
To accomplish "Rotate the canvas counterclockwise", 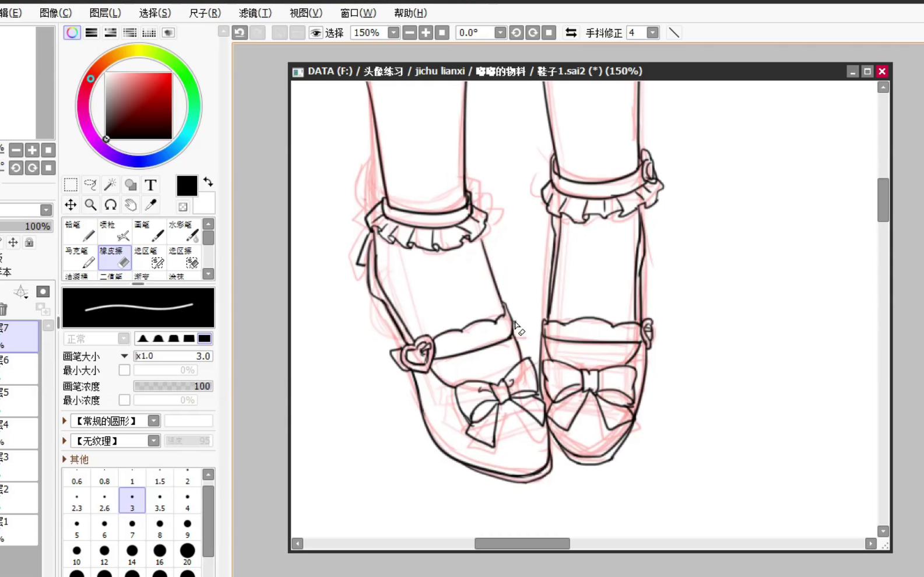I will coord(517,33).
